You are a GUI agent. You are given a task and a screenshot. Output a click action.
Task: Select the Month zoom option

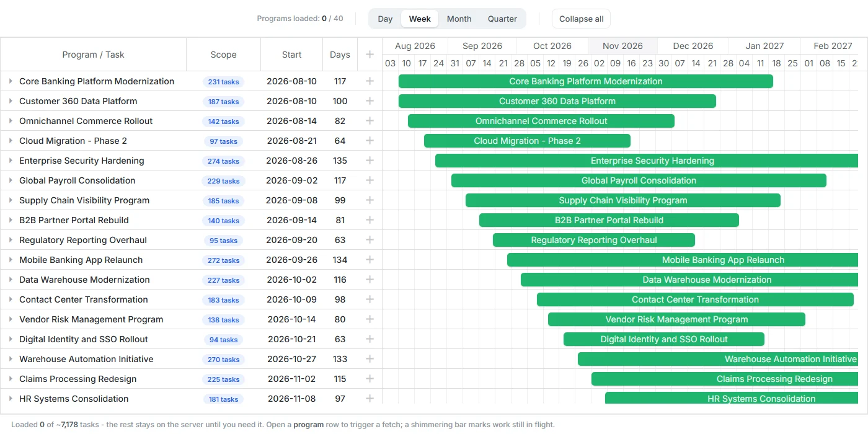459,19
